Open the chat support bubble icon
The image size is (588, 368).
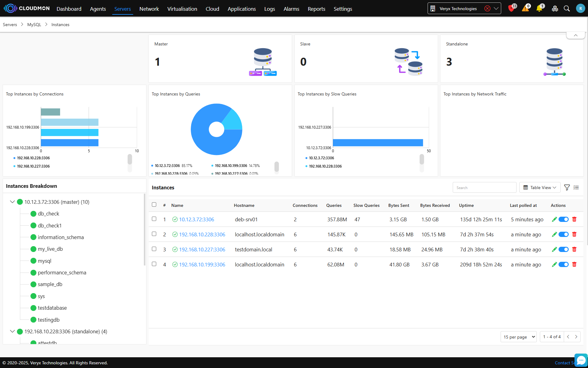point(581,360)
